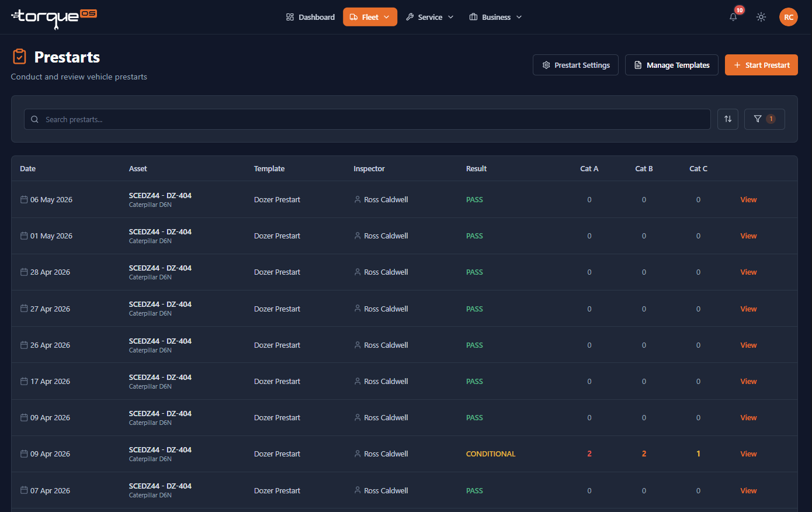This screenshot has height=512, width=812.
Task: Open the notifications bell icon
Action: point(733,17)
